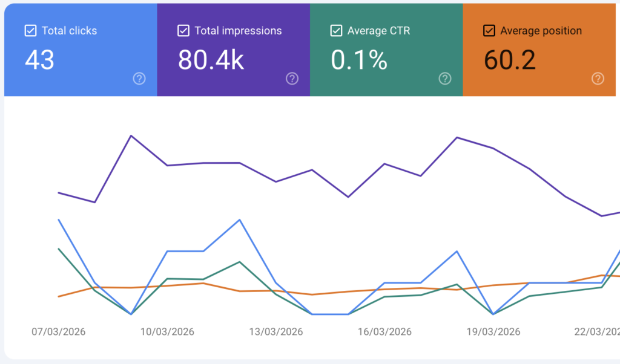
Task: Click the 80.4k impressions value
Action: [x=210, y=60]
